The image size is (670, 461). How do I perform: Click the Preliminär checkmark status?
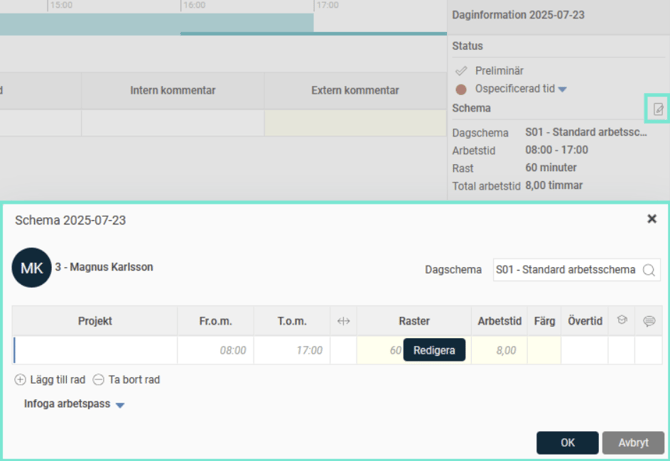(461, 71)
